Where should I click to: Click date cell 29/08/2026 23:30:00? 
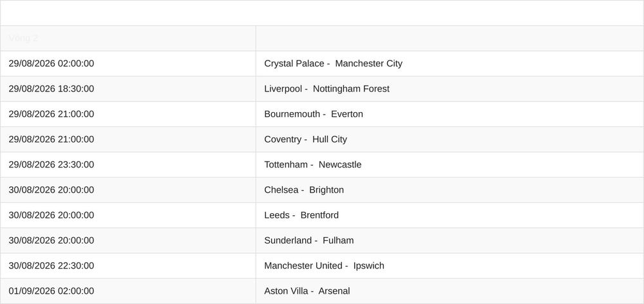52,165
